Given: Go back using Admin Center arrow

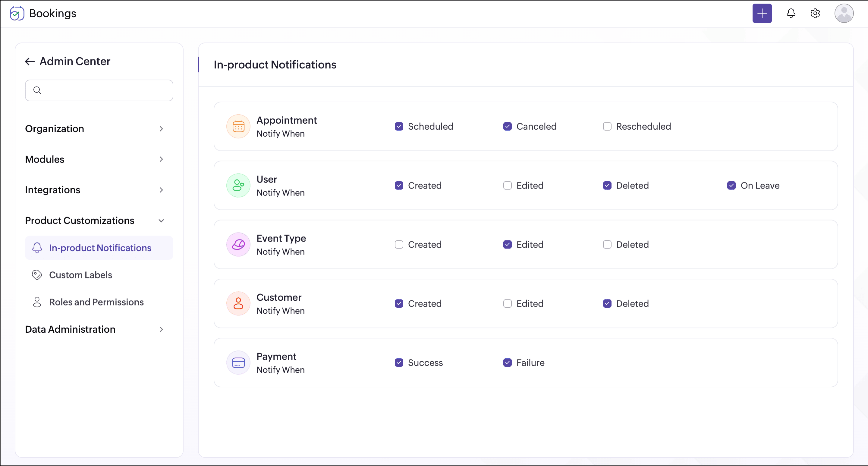Looking at the screenshot, I should tap(30, 61).
